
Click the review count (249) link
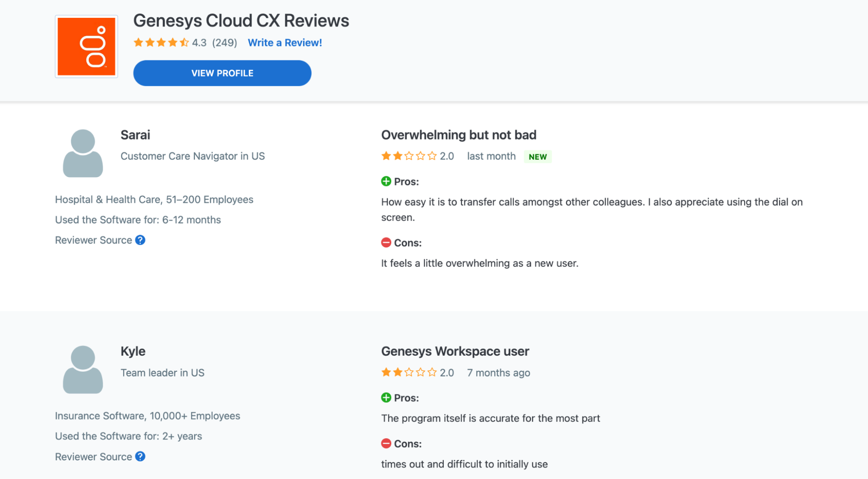[224, 43]
